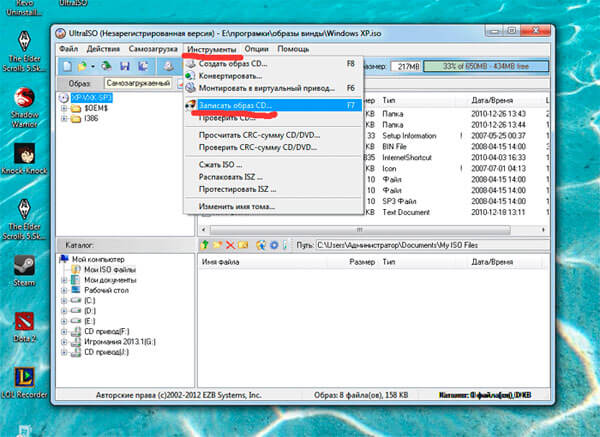
Task: Choose Распаковать ISZ ... menu entry
Action: click(272, 177)
